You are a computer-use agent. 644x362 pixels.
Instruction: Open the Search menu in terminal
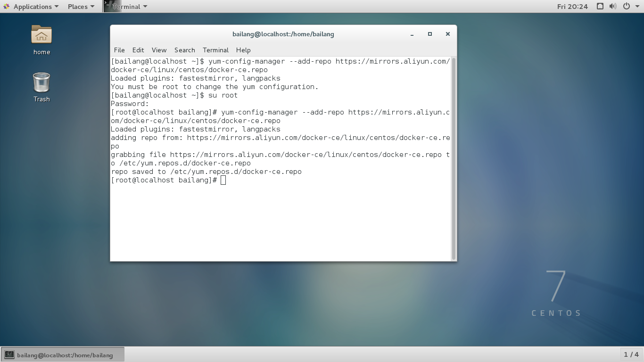(184, 50)
